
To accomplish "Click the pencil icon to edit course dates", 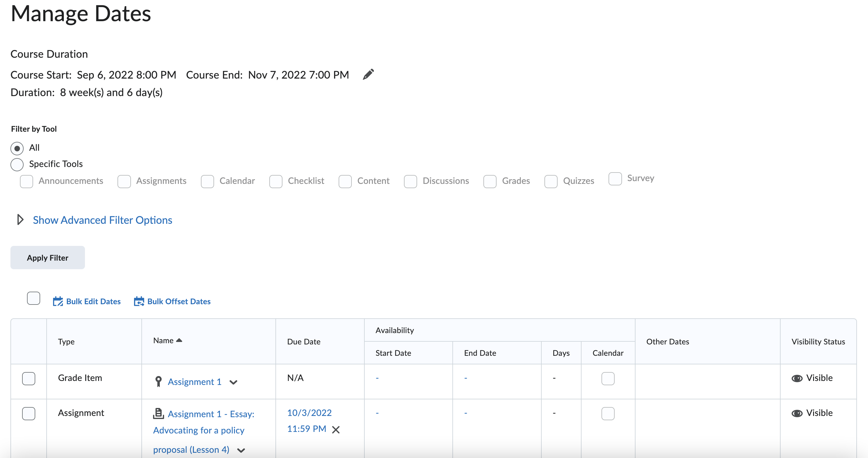I will pyautogui.click(x=369, y=74).
